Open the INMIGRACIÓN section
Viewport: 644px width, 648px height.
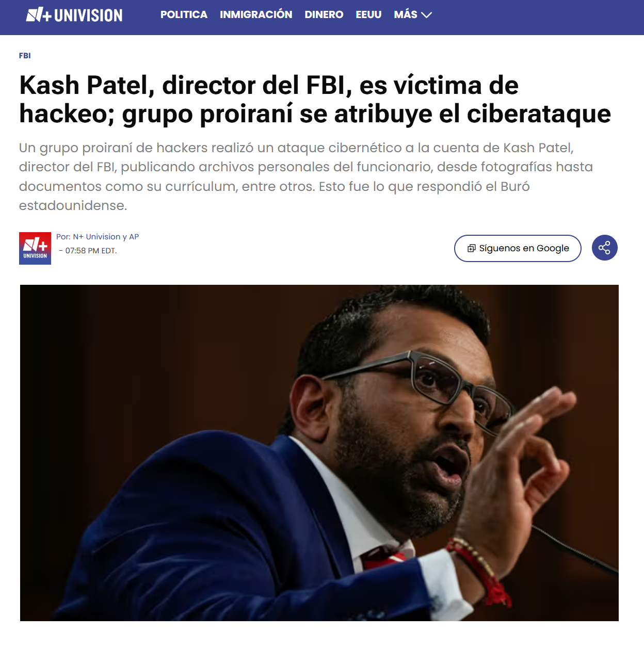click(256, 14)
